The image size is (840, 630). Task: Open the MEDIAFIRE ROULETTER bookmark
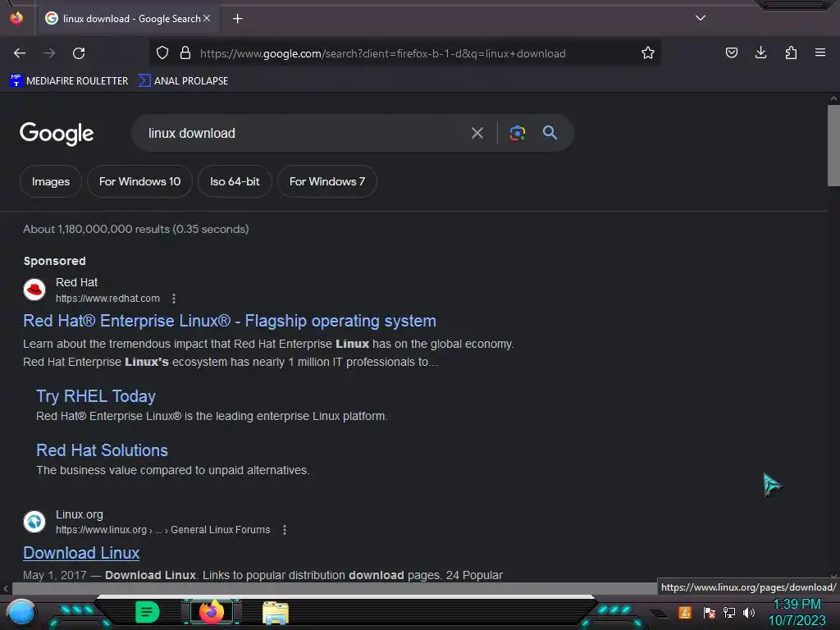point(69,80)
